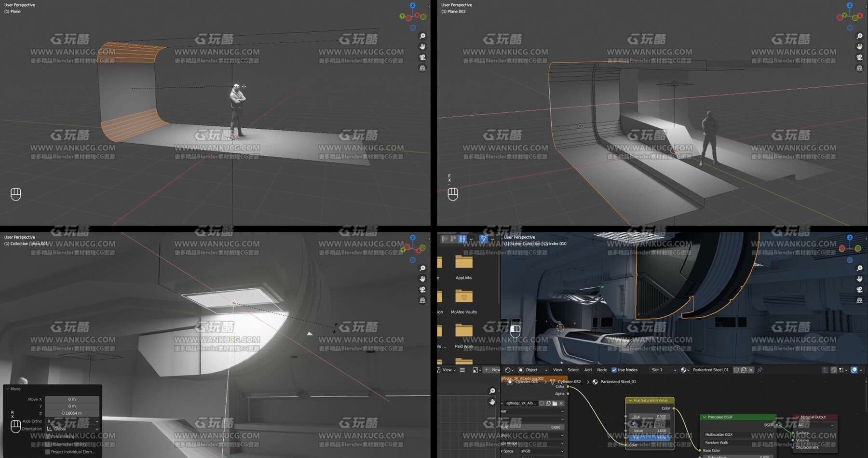Toggle Mirror Editing checkbox in Move panel
The height and width of the screenshot is (458, 868).
(x=47, y=436)
